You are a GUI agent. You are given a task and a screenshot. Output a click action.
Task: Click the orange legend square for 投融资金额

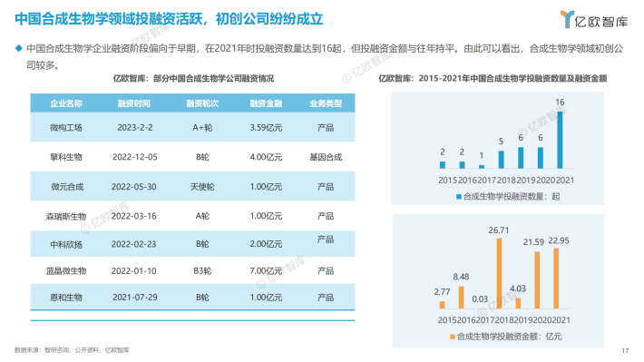453,337
